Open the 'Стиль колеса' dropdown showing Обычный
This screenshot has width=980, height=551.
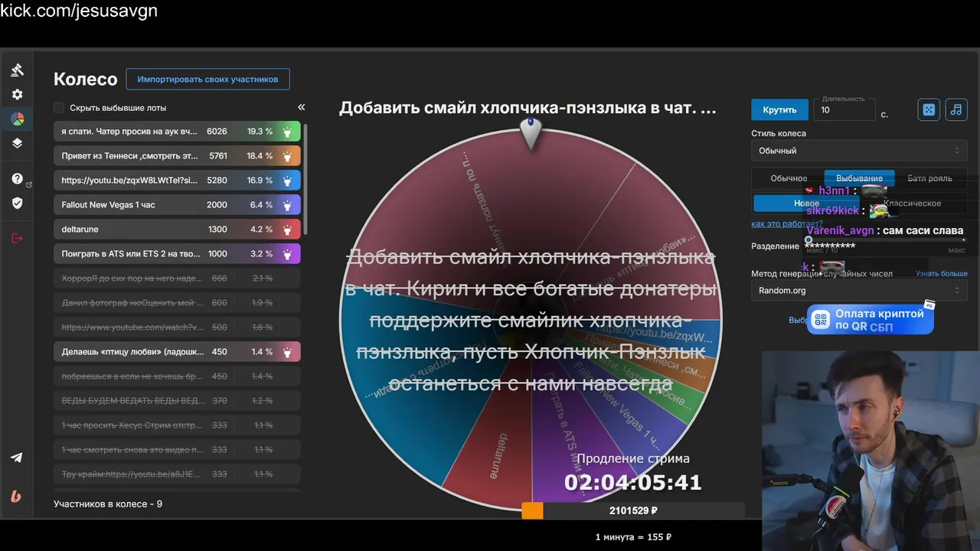click(x=859, y=151)
